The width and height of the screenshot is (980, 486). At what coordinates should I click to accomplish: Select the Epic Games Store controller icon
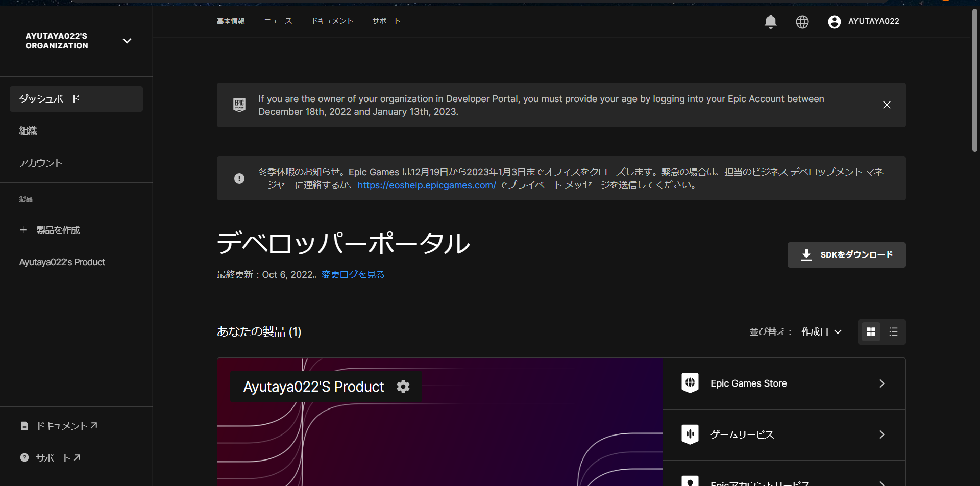click(x=690, y=383)
